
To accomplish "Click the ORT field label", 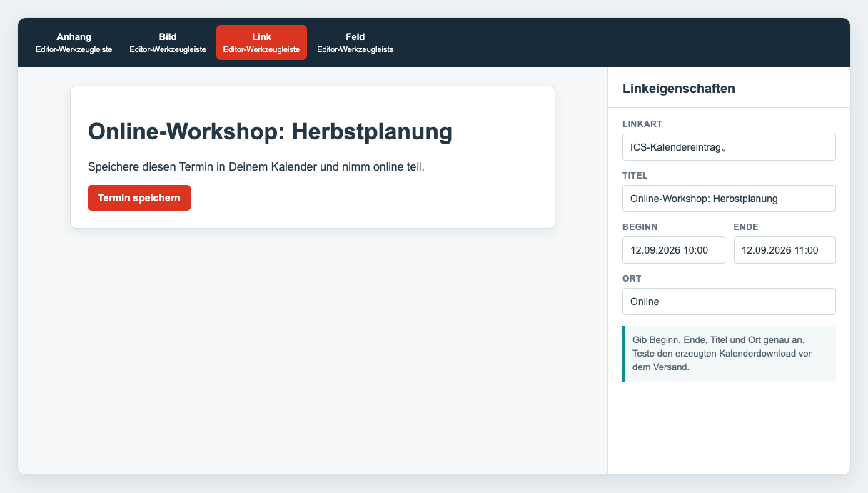I will tap(632, 279).
